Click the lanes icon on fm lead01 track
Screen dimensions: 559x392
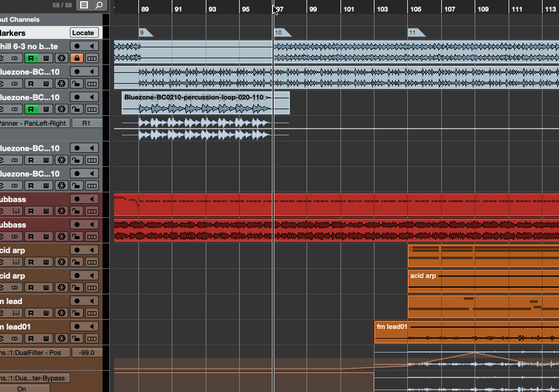92,339
